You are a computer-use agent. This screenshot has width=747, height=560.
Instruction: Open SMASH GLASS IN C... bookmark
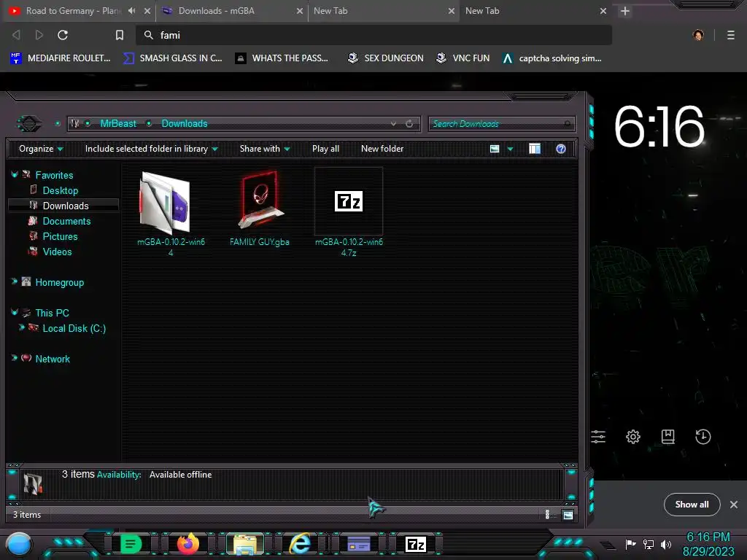(x=172, y=58)
